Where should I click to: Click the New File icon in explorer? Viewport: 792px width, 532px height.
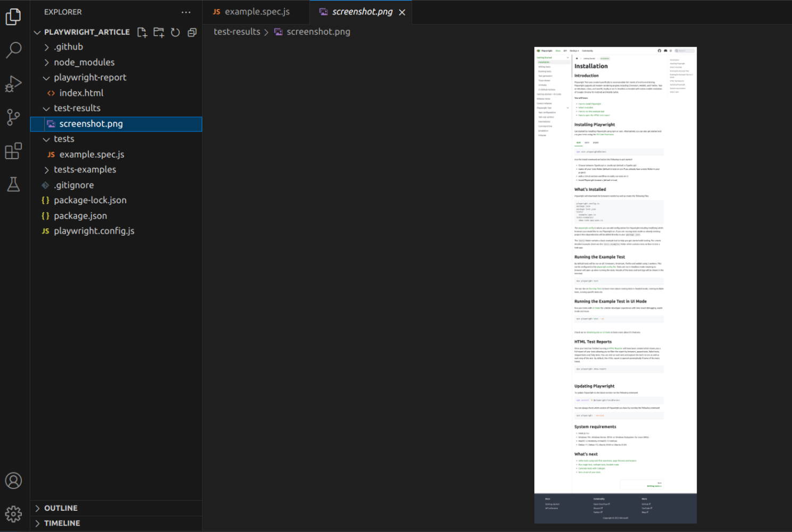point(142,32)
